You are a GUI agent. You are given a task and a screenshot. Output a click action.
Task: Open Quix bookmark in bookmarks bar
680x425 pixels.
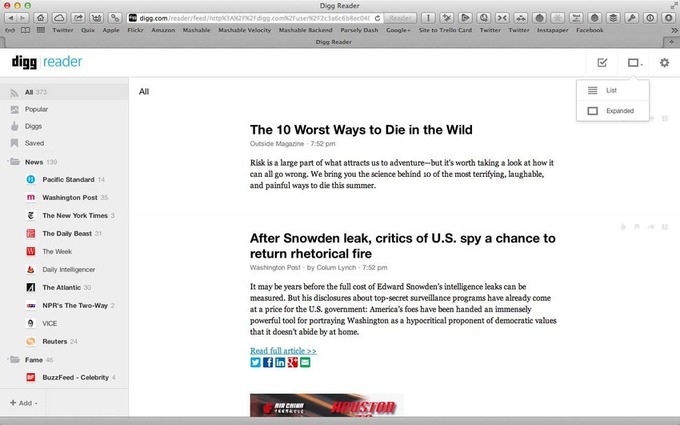(88, 30)
